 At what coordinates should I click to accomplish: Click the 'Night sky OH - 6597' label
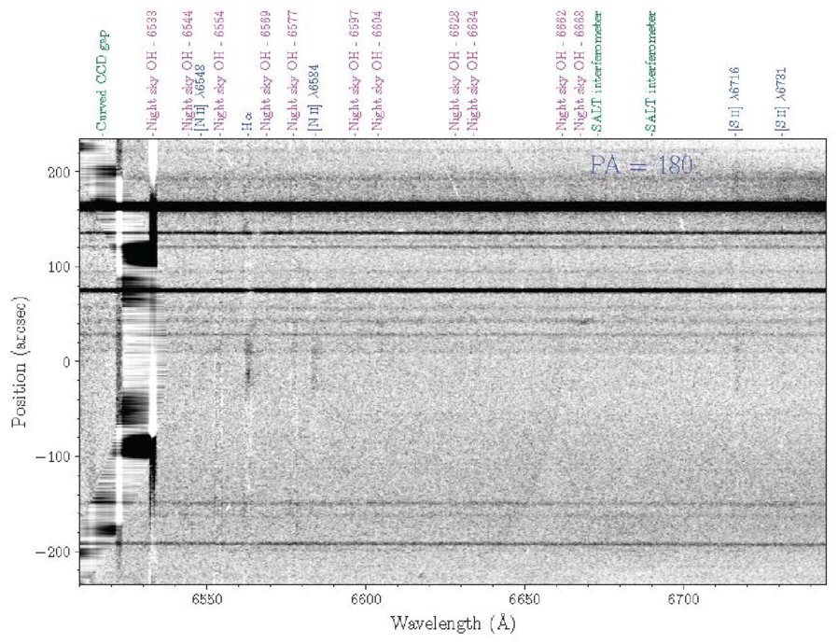(x=355, y=71)
